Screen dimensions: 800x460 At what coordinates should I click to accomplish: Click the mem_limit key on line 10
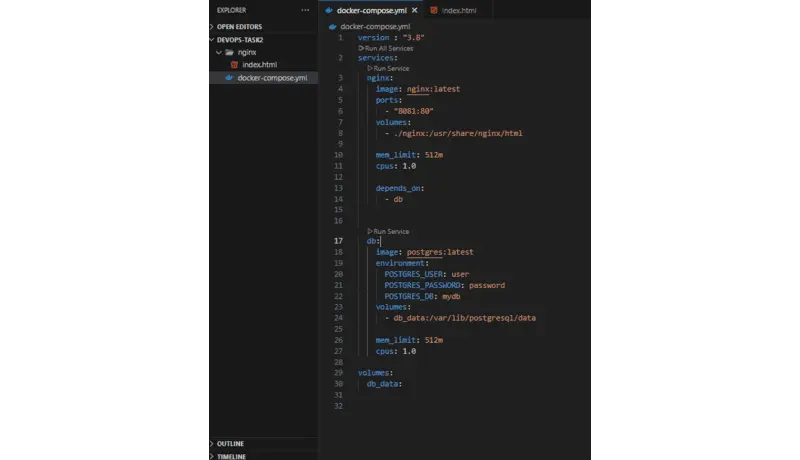[x=395, y=155]
